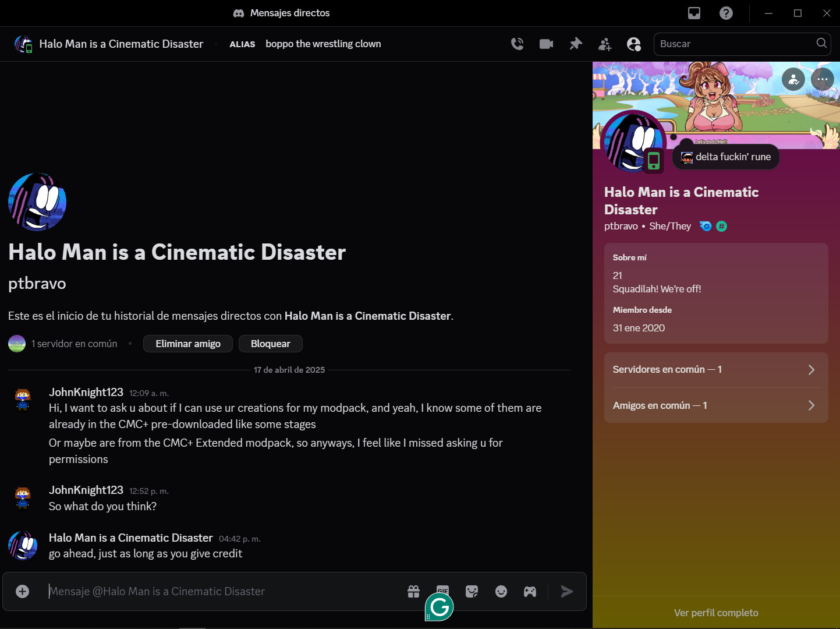Click the plus attachment button
The height and width of the screenshot is (629, 840).
pyautogui.click(x=23, y=592)
